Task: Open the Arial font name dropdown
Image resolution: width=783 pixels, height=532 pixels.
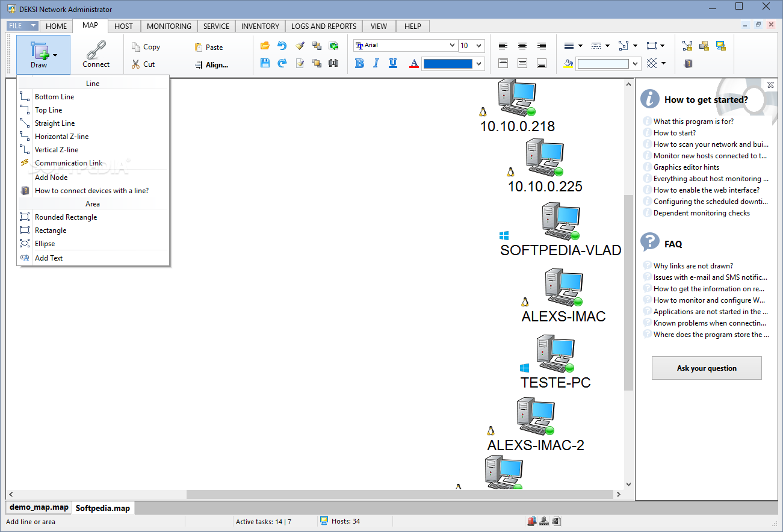Action: [x=452, y=46]
